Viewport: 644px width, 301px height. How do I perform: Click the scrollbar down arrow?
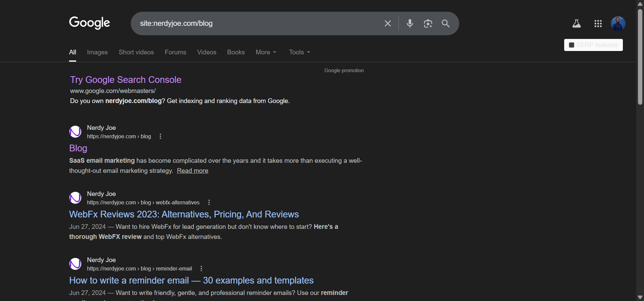click(x=640, y=297)
